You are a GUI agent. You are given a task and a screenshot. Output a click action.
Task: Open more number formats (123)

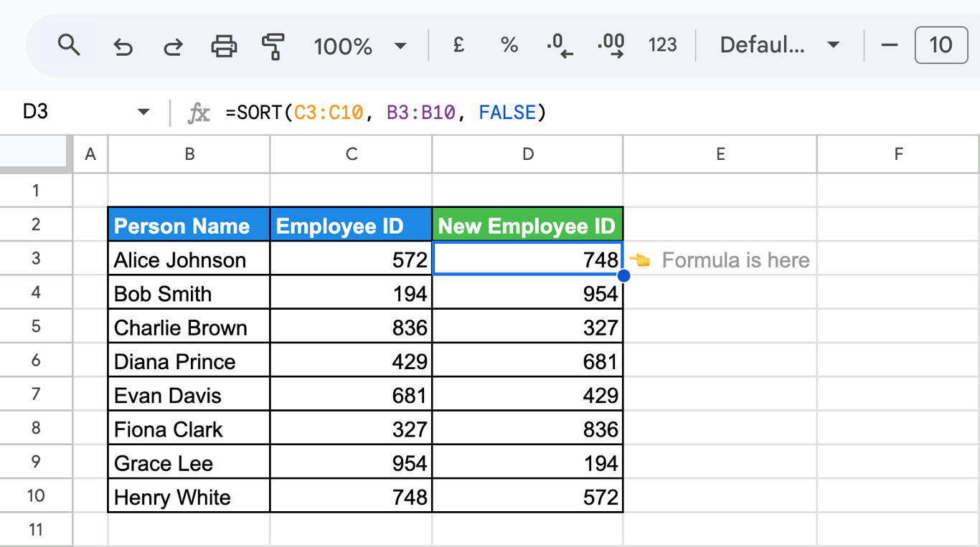point(662,45)
